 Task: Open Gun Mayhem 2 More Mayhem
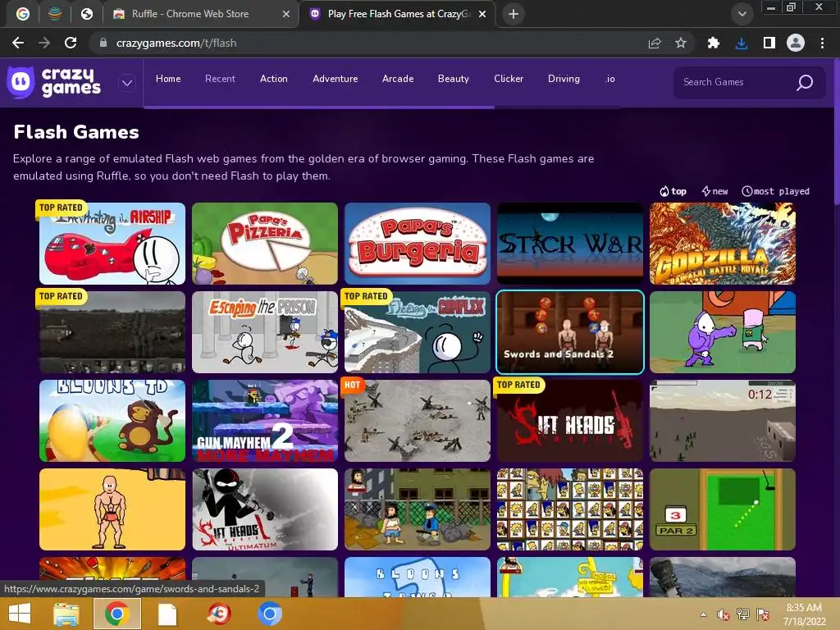coord(265,421)
